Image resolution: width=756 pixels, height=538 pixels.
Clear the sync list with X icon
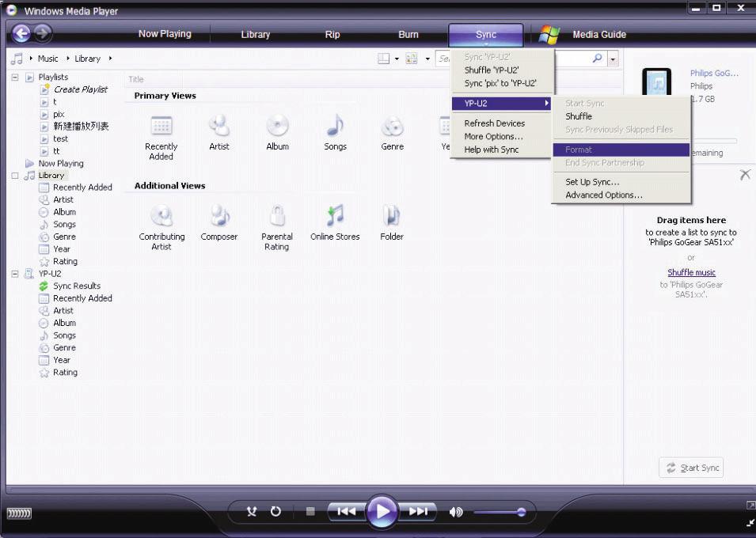point(745,175)
